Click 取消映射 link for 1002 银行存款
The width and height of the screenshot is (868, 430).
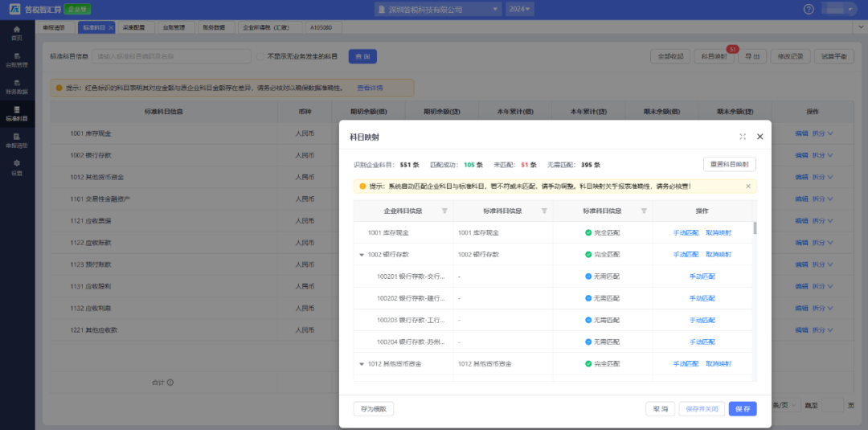click(x=719, y=255)
